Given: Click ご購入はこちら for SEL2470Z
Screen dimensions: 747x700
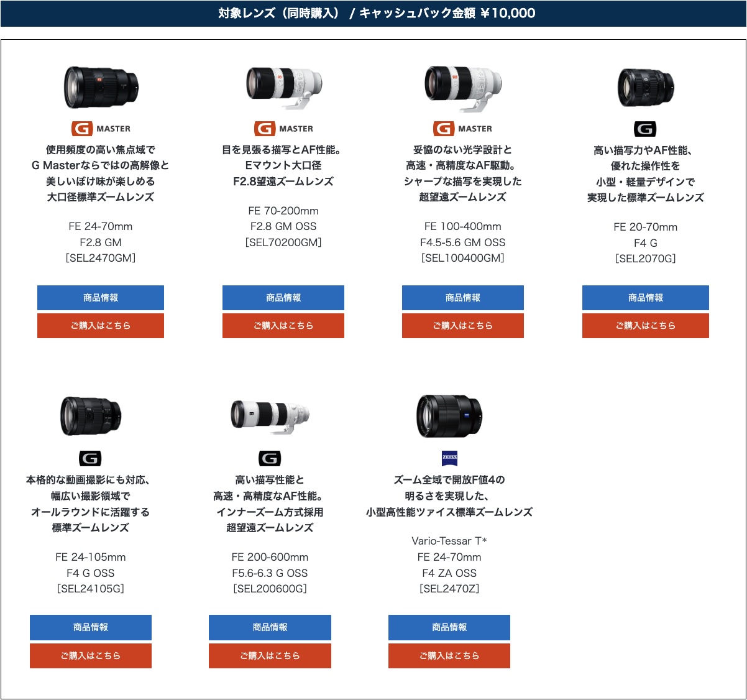Looking at the screenshot, I should click(x=449, y=656).
